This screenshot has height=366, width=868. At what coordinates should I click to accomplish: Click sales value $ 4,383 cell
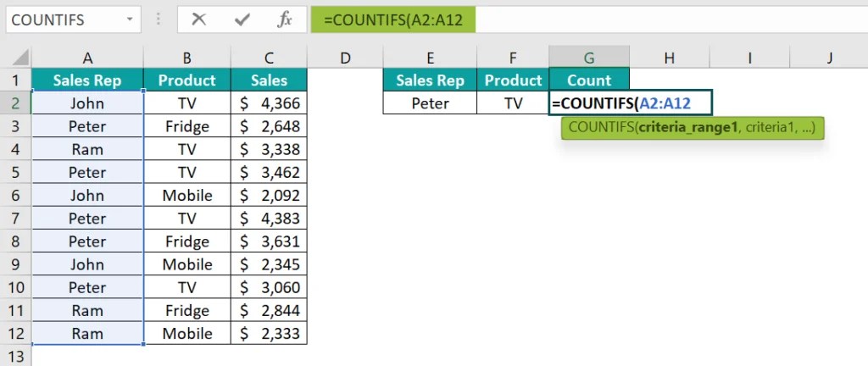(269, 219)
